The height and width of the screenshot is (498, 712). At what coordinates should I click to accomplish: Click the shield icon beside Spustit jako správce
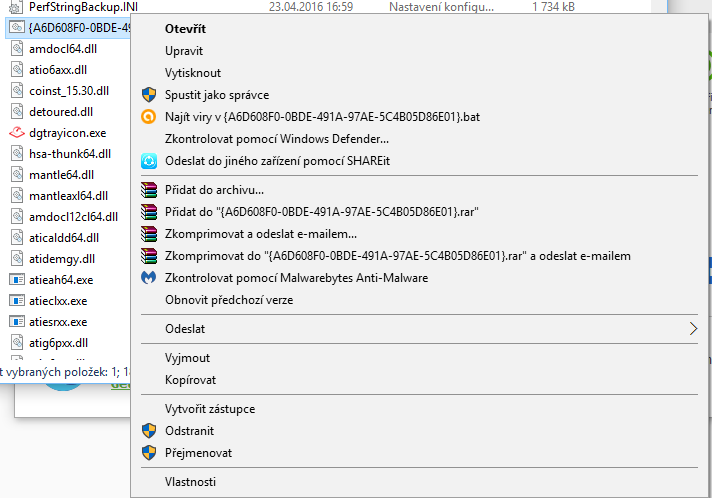[149, 95]
